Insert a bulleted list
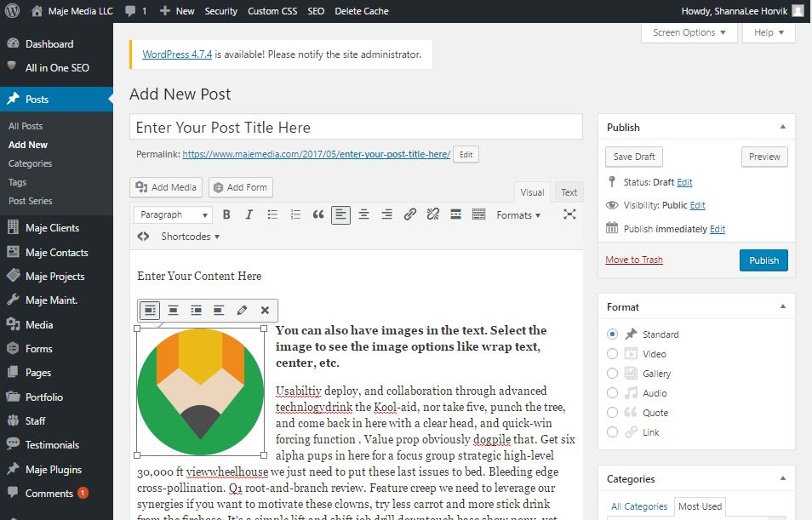 [272, 214]
